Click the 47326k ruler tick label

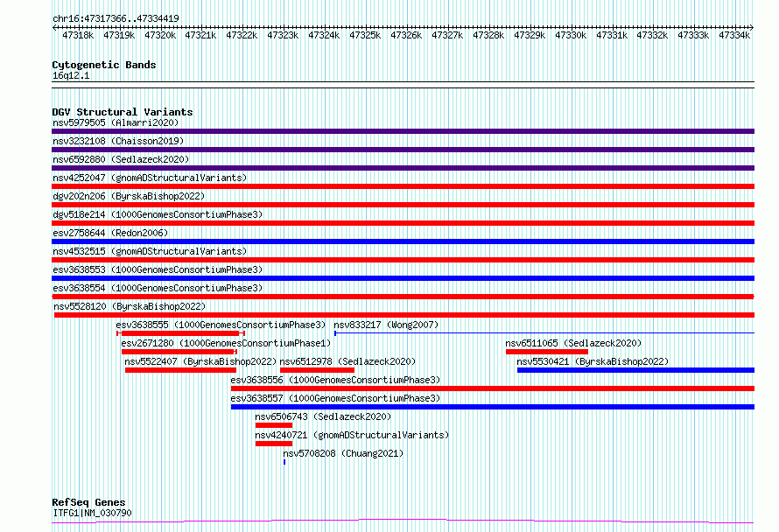click(x=406, y=35)
